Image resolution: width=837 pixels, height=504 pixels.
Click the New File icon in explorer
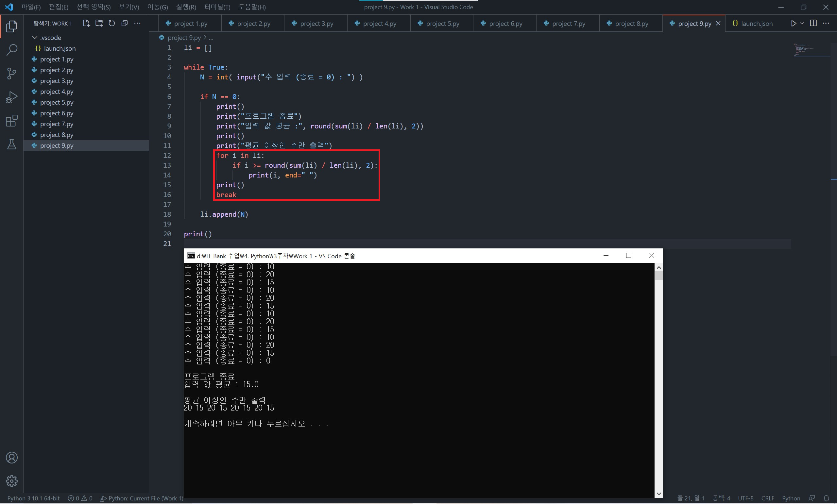(x=86, y=23)
